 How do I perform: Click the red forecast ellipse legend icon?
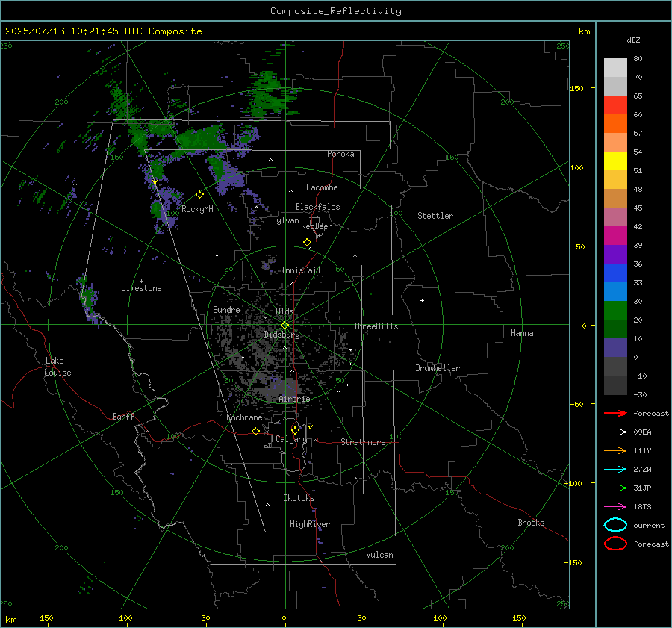coord(615,544)
